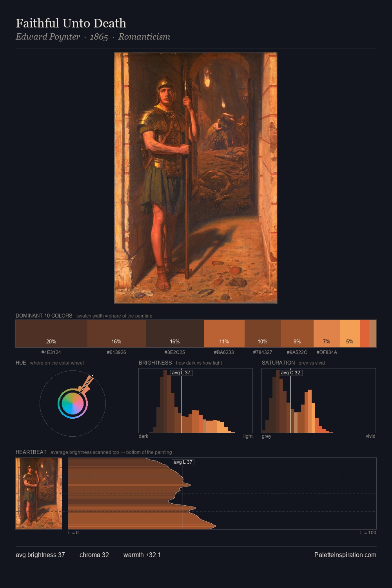The width and height of the screenshot is (392, 588).
Task: Click the 'warmth +32.1' footer stat
Action: click(x=142, y=555)
